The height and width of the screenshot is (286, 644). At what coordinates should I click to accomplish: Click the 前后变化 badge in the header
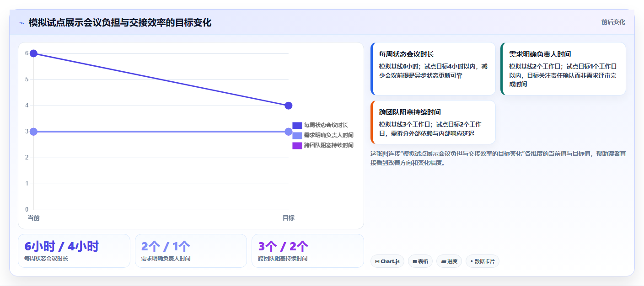coord(613,22)
